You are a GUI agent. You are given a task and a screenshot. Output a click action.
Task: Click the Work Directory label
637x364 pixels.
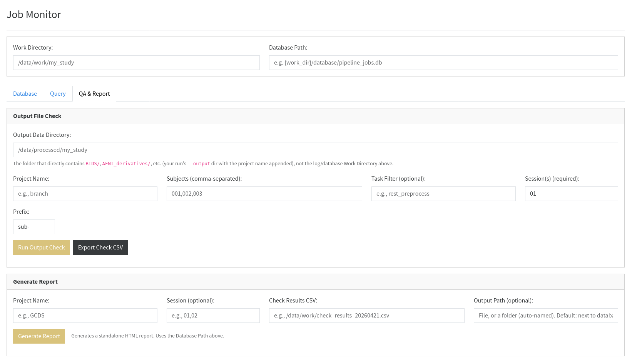click(33, 48)
